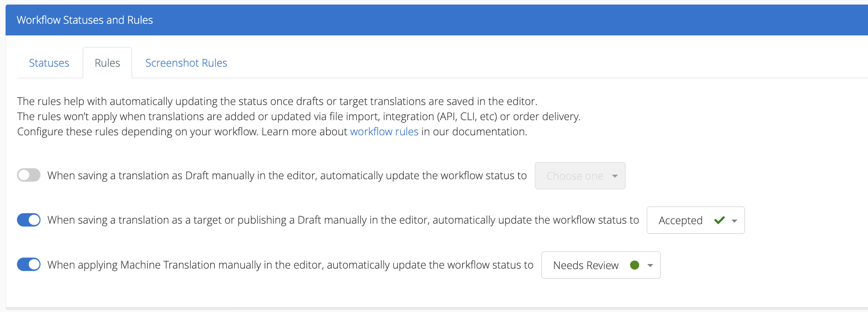Click the caret arrow in the Choose one dropdown
The height and width of the screenshot is (312, 868).
pyautogui.click(x=615, y=176)
